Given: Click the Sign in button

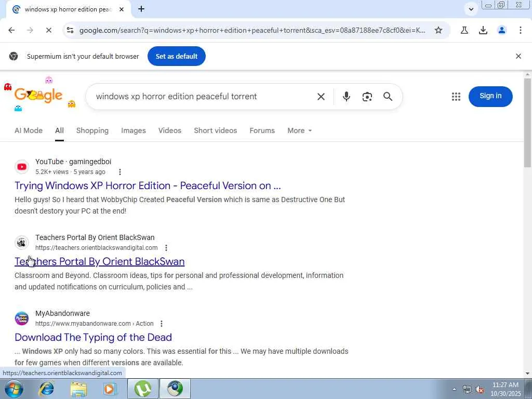Looking at the screenshot, I should point(490,96).
